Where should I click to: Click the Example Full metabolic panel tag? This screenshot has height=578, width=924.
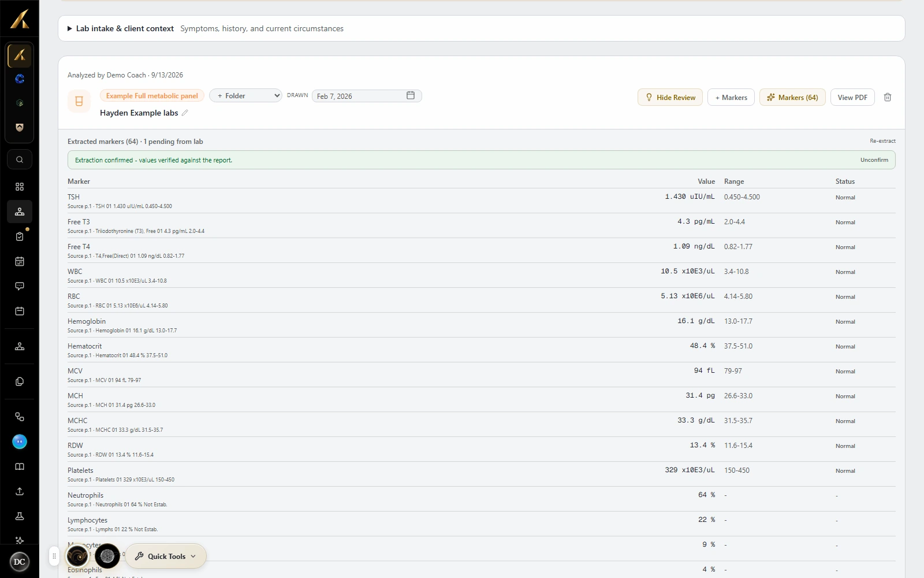click(152, 96)
